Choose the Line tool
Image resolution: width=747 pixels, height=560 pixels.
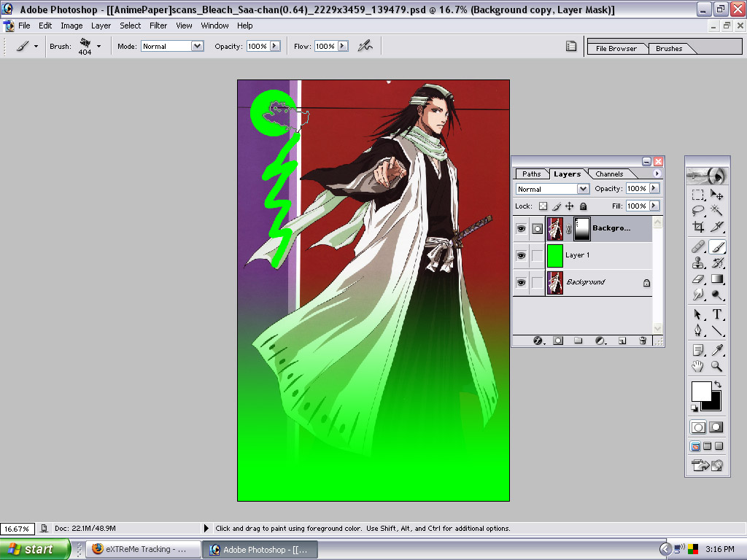pos(716,330)
